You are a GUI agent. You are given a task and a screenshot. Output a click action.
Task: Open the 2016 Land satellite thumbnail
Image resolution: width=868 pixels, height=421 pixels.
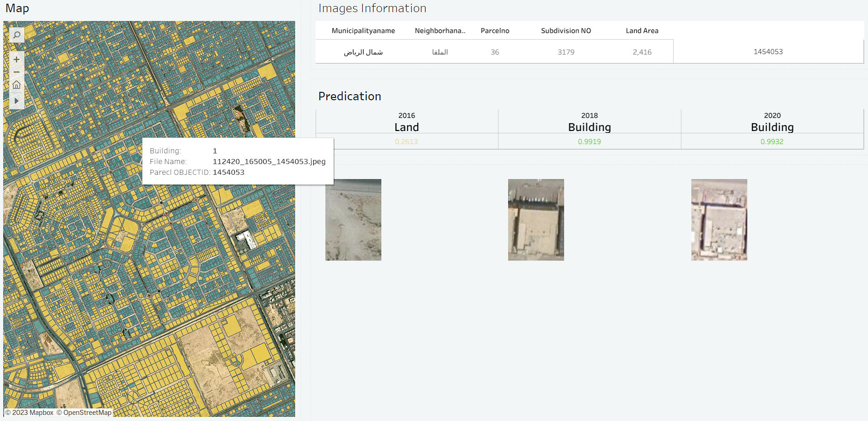tap(353, 220)
